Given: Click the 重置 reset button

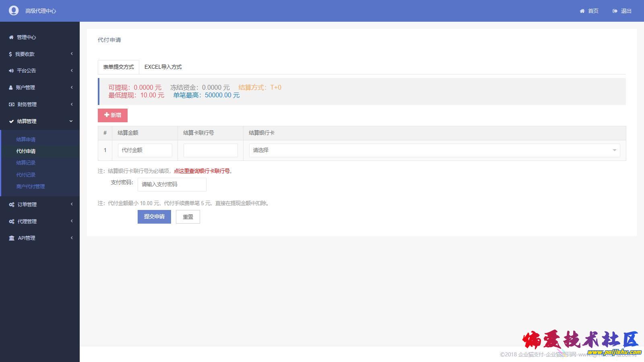Looking at the screenshot, I should pyautogui.click(x=188, y=217).
